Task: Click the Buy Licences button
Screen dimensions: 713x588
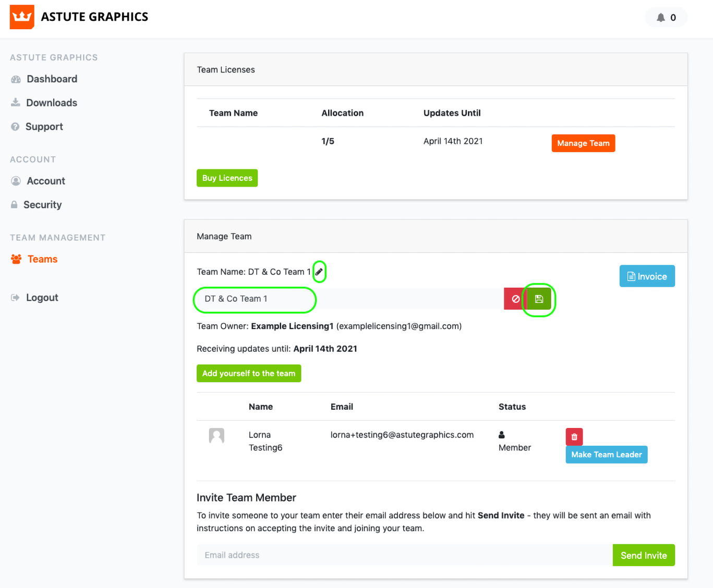Action: 227,178
